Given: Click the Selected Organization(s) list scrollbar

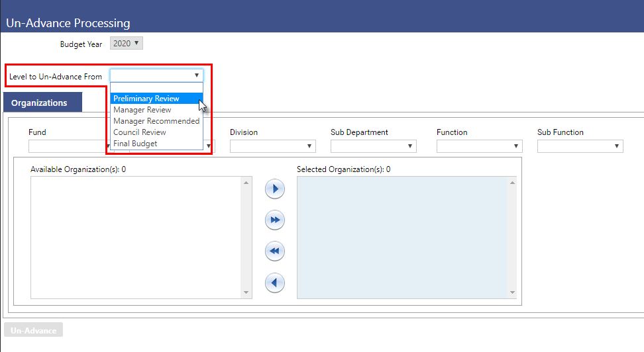Looking at the screenshot, I should point(511,237).
